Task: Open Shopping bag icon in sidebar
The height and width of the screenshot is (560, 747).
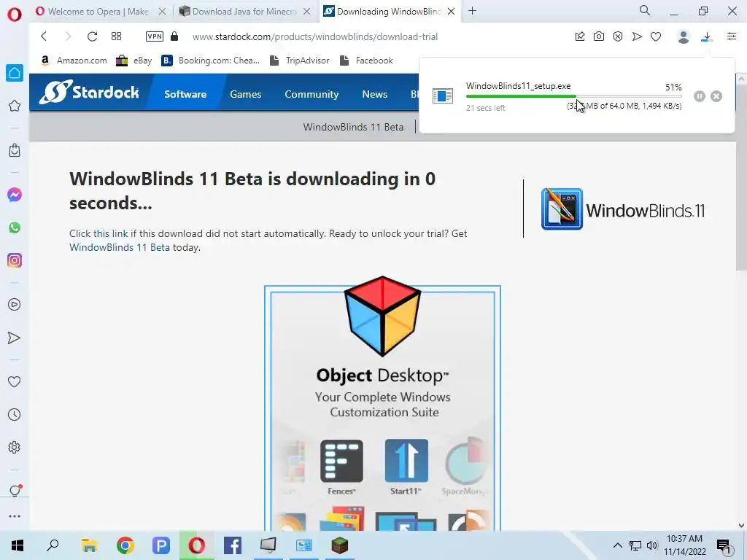Action: pos(15,150)
